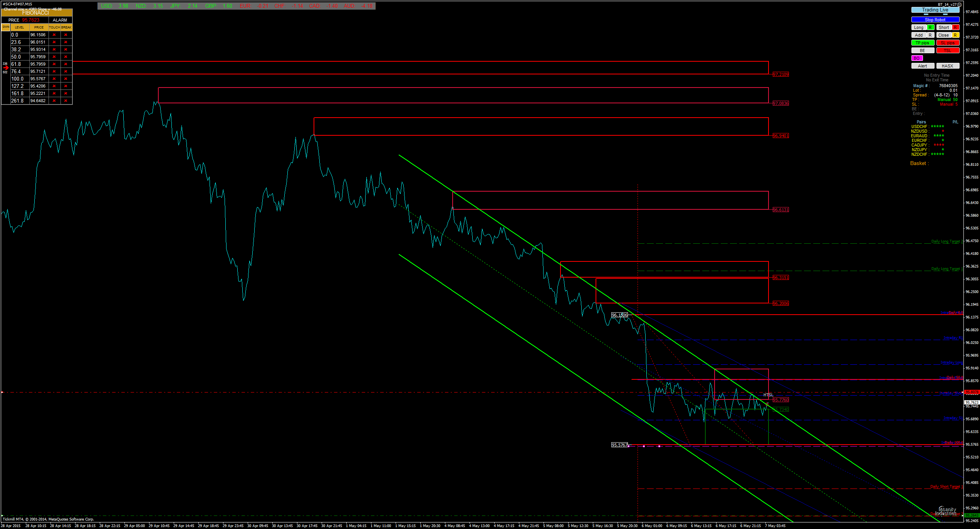The image size is (980, 529).
Task: Toggle TOUCH alarm for the 127.2 level
Action: point(54,86)
